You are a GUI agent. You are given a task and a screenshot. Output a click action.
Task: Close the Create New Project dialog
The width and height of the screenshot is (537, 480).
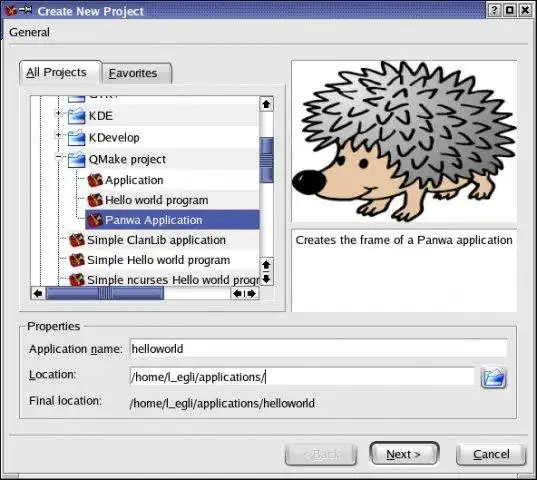525,10
